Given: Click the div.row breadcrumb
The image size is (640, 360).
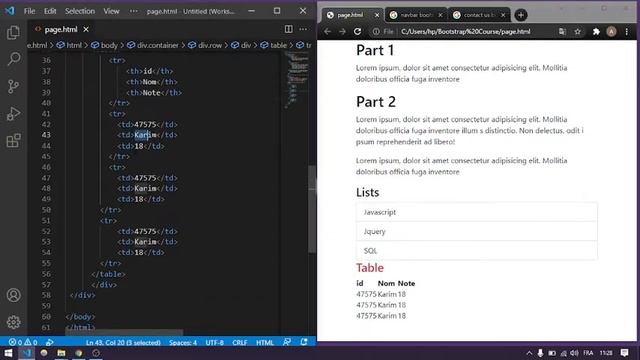Looking at the screenshot, I should [x=210, y=45].
